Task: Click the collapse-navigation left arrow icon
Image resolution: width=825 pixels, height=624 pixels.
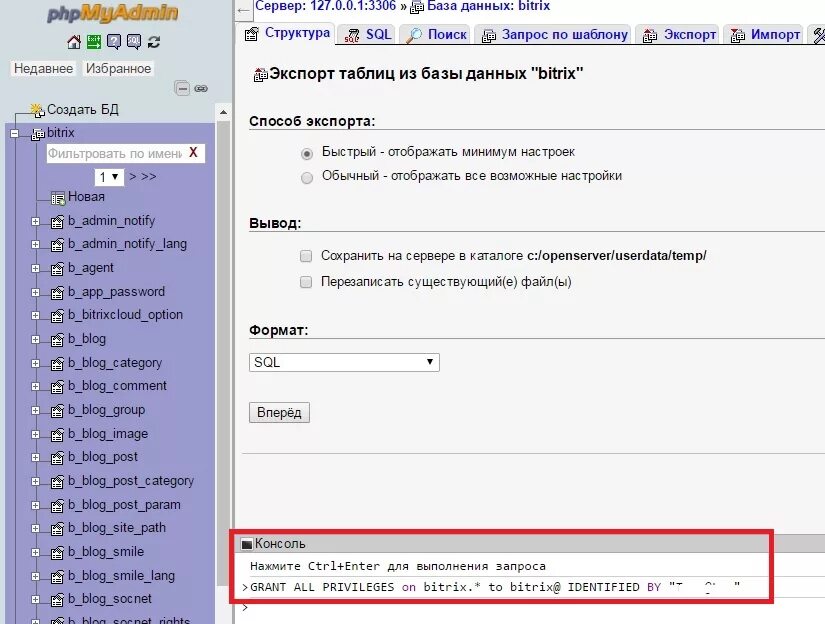Action: 243,10
